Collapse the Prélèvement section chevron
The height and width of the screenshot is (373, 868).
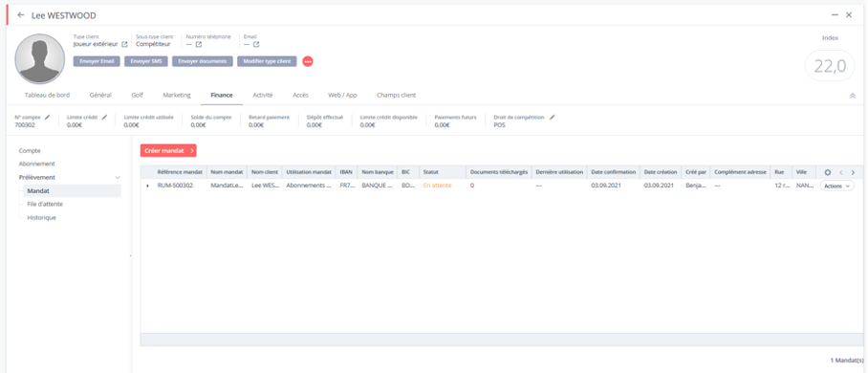click(118, 177)
